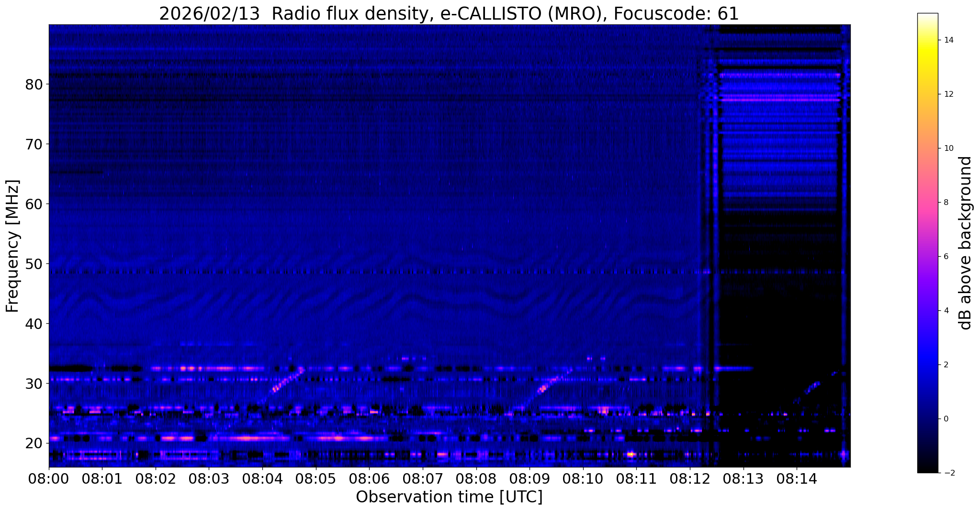This screenshot has width=980, height=511.
Task: Click the 20 MHz frequency tick label
Action: click(x=34, y=443)
